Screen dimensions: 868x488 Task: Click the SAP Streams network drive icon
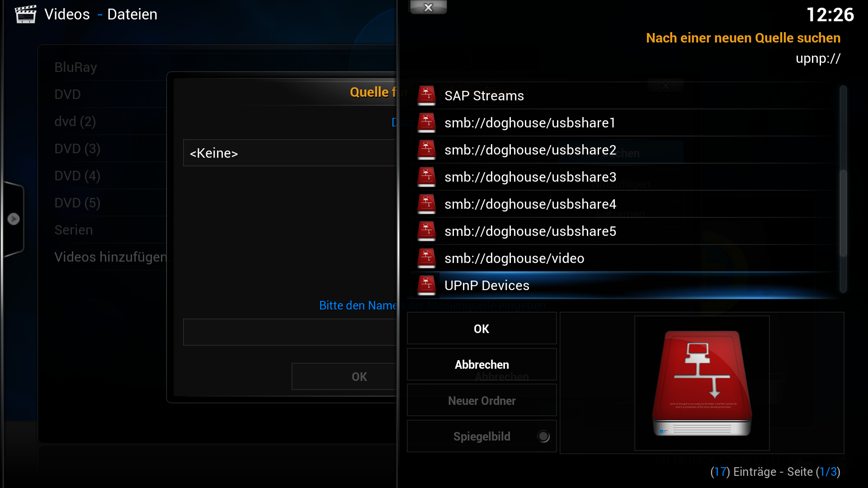click(426, 95)
